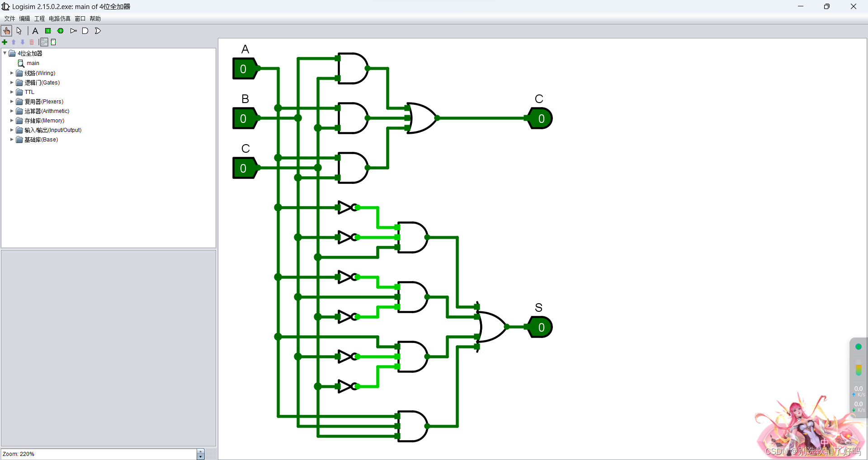Select the Edit arrow tool
Screen dimensions: 868x460
pos(19,31)
